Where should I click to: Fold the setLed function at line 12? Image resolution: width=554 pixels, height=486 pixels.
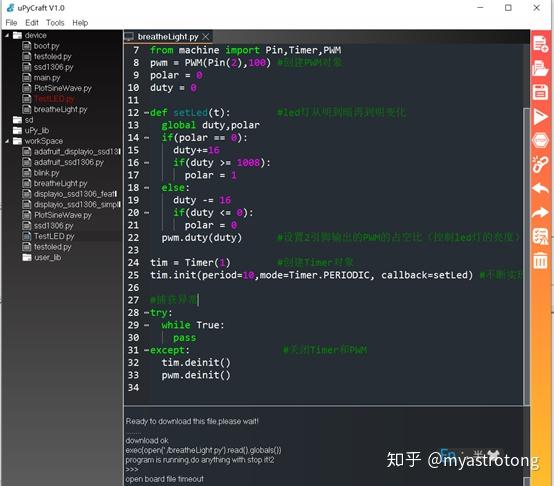coord(146,113)
